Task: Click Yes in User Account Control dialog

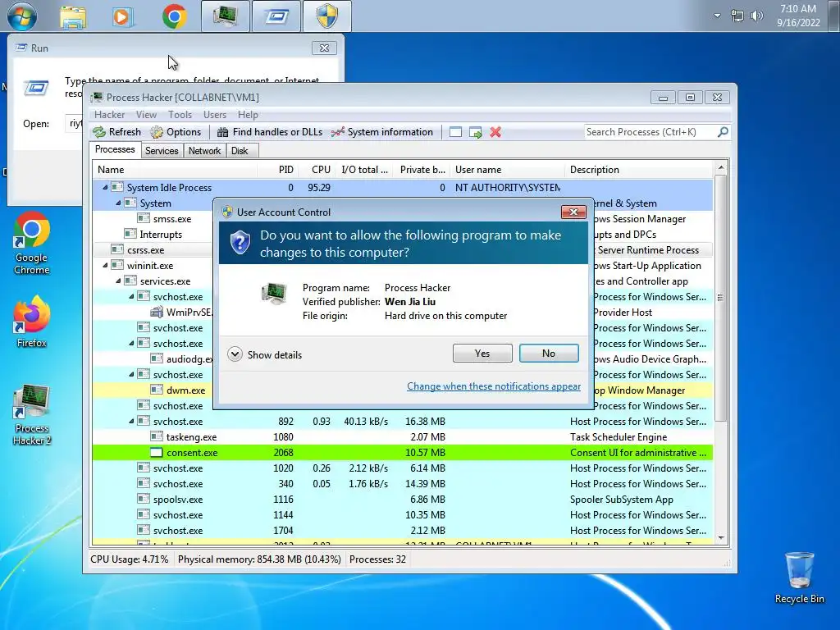Action: [482, 354]
